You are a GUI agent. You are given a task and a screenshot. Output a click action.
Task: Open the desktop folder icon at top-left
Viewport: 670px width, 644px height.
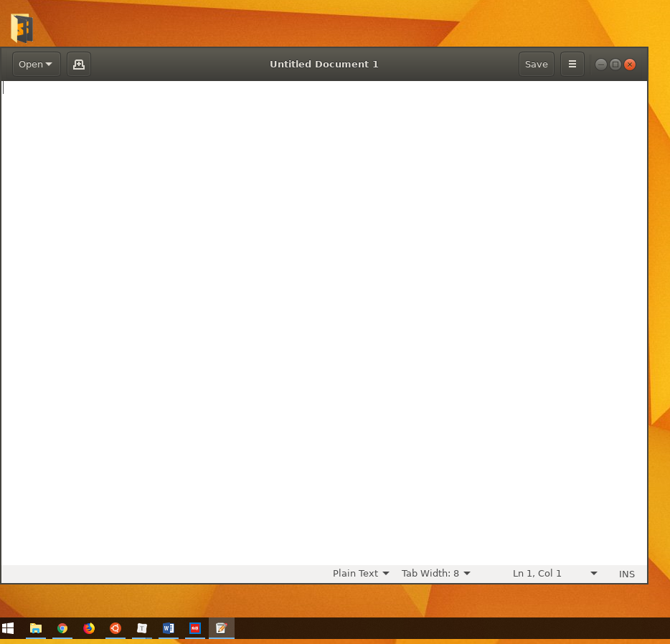tap(22, 28)
